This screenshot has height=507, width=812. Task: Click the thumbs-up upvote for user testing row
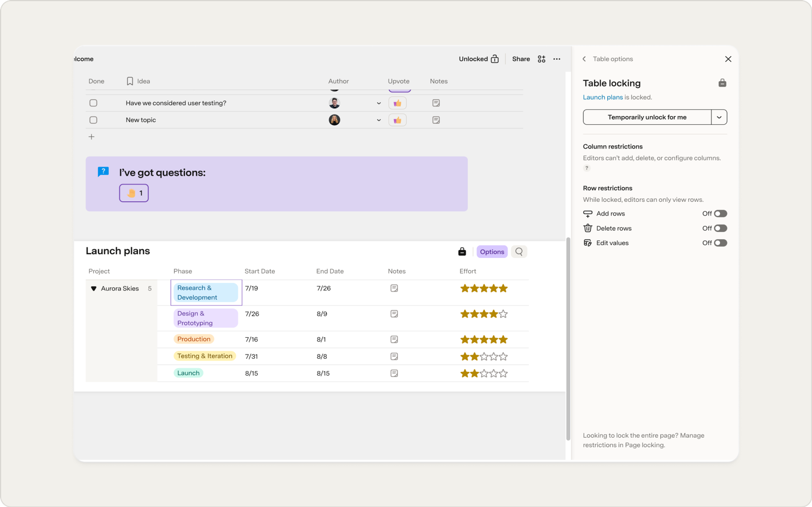point(397,103)
